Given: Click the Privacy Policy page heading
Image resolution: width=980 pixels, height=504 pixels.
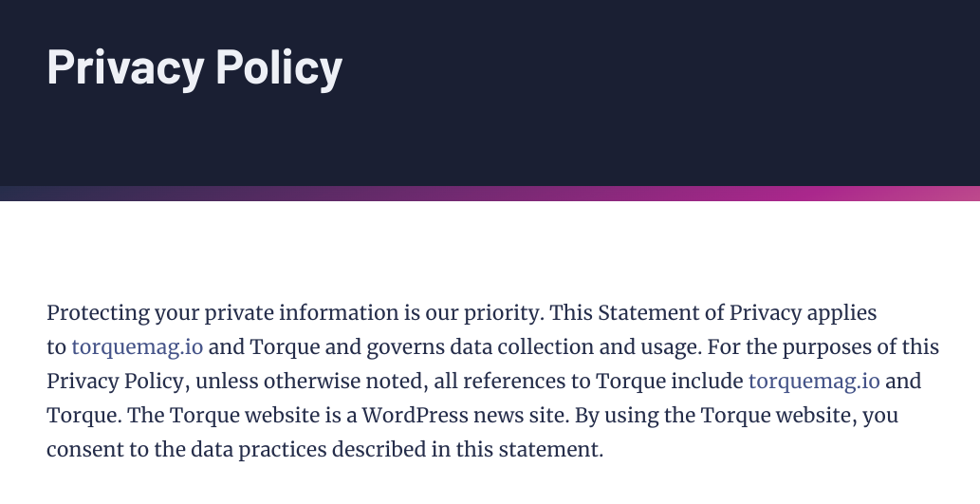Looking at the screenshot, I should point(194,66).
